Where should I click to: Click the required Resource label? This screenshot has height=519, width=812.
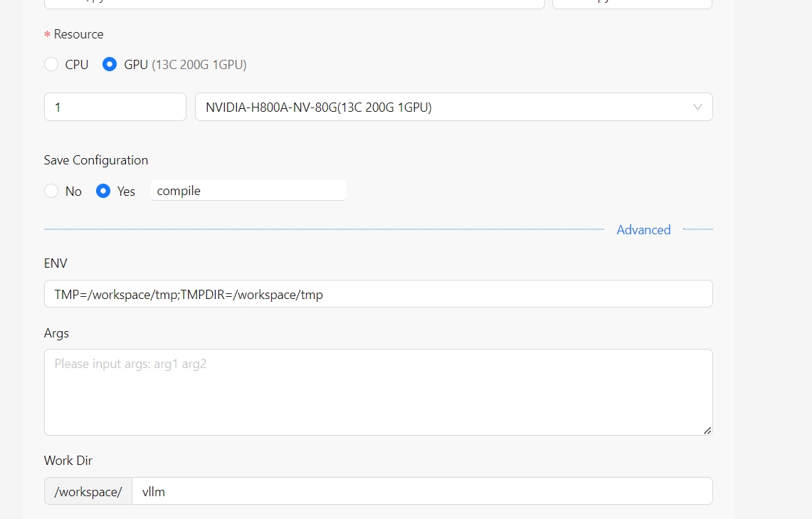78,34
